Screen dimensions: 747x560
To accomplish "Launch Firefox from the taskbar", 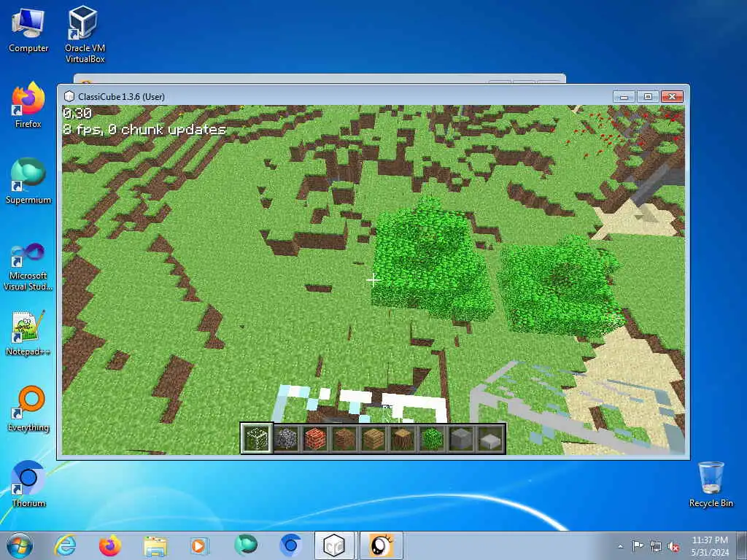I will coord(110,545).
